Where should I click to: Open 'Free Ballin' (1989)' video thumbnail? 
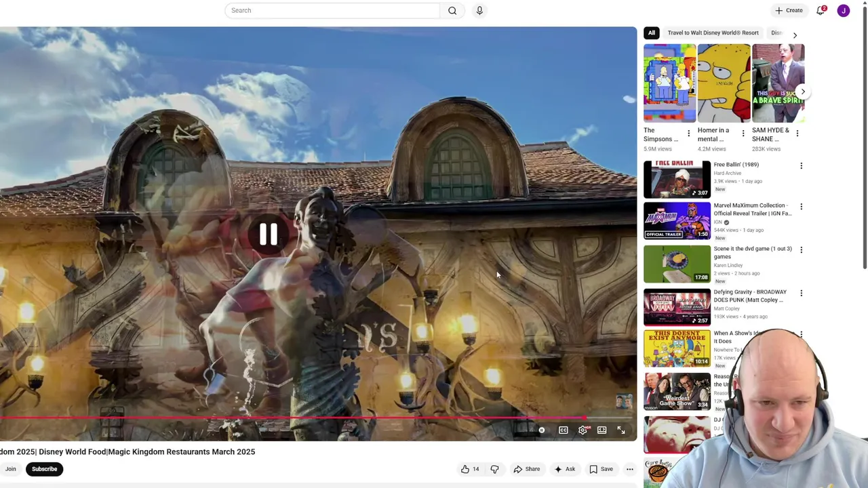point(677,180)
